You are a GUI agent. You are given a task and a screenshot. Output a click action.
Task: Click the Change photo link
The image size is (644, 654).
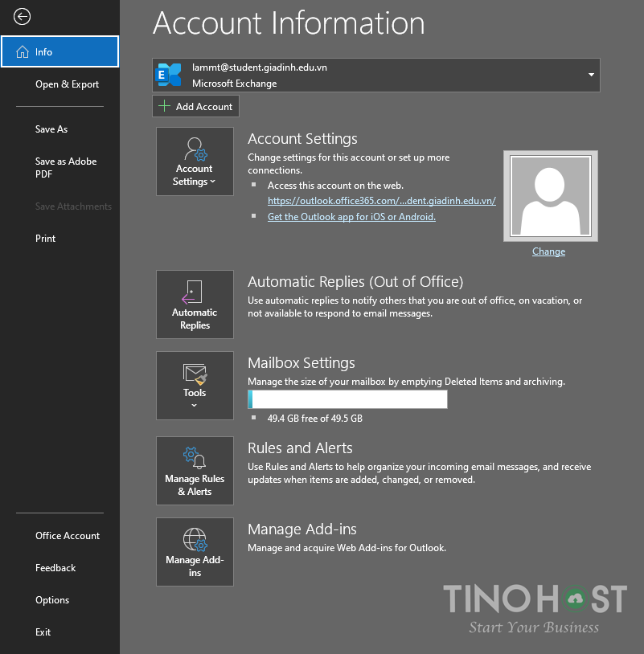(548, 251)
